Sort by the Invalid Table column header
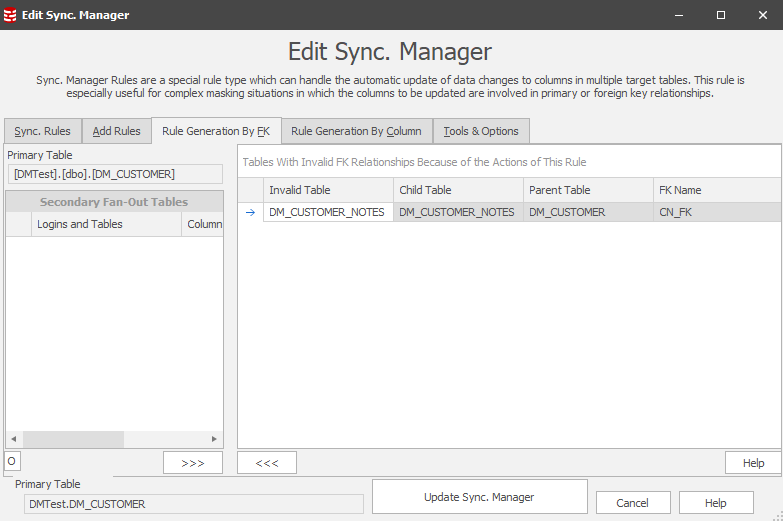The width and height of the screenshot is (783, 521). click(x=328, y=190)
